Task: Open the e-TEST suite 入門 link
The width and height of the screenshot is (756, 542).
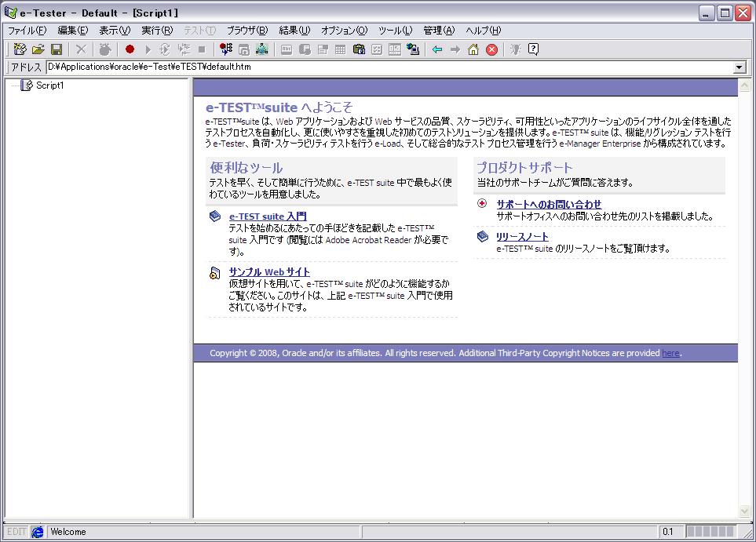Action: click(x=268, y=216)
